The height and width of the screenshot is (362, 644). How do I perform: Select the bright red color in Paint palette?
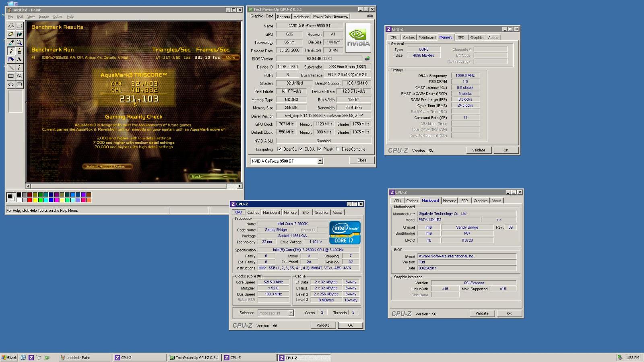click(x=29, y=200)
